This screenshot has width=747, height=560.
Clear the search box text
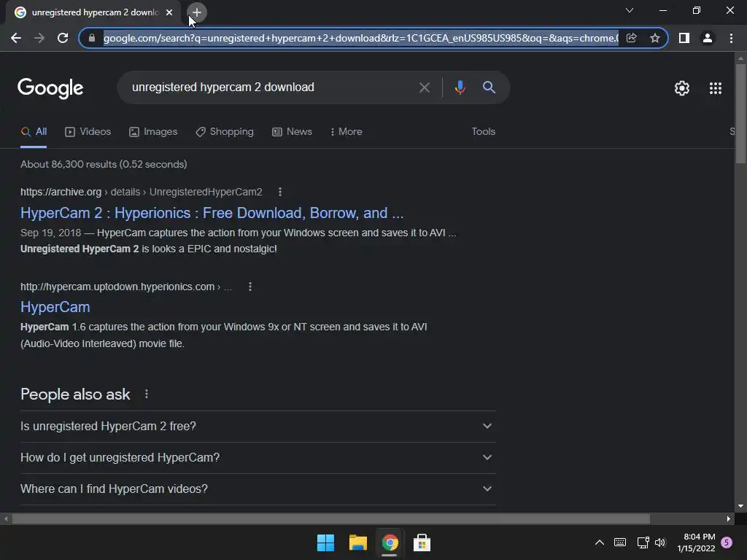pos(424,87)
